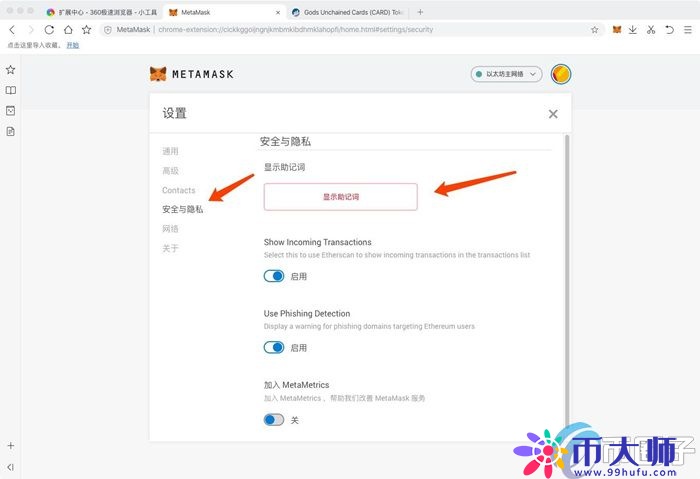This screenshot has height=479, width=700.
Task: Click the browser forward arrow
Action: coord(31,29)
